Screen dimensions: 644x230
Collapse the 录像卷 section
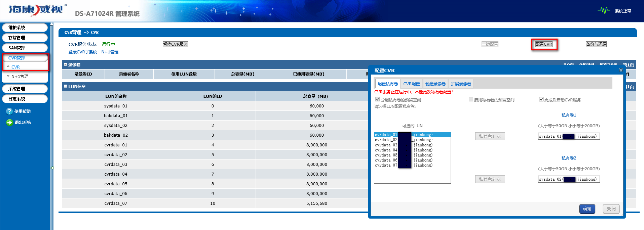click(x=65, y=64)
